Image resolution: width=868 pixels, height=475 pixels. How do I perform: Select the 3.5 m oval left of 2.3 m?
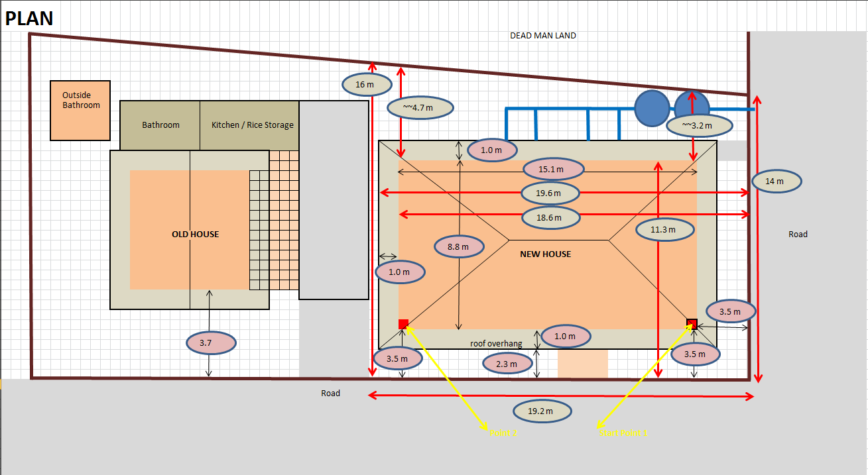398,359
